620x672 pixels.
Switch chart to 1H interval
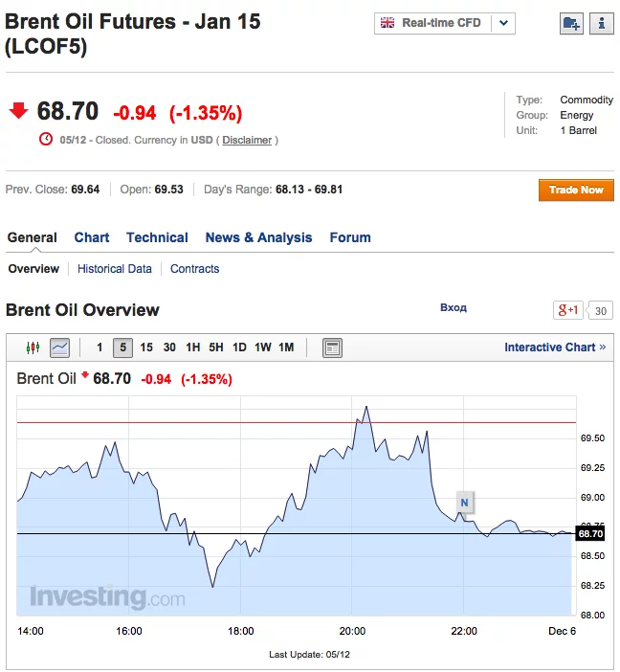pos(192,347)
